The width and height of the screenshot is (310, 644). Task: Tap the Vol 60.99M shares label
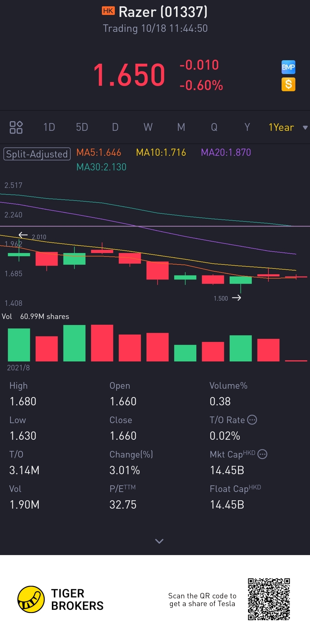coord(35,316)
